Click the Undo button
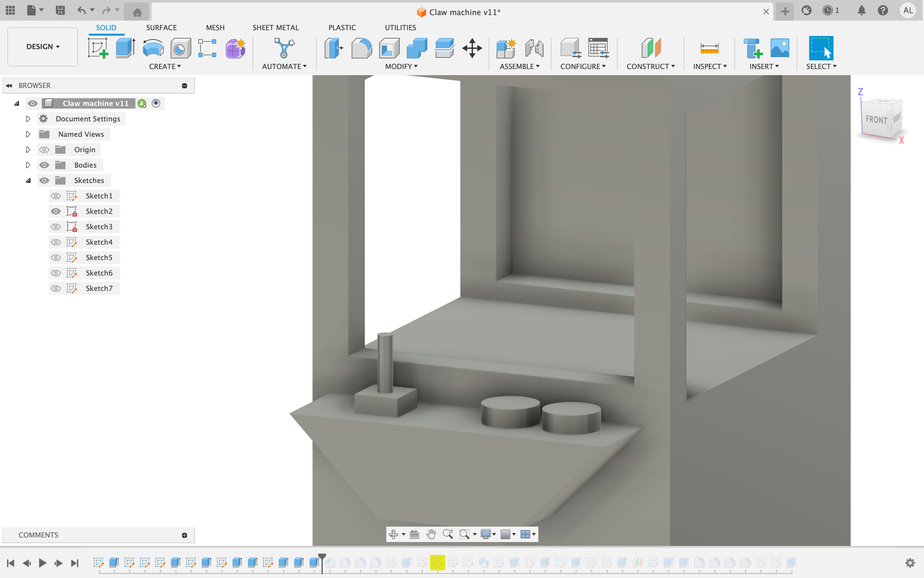Viewport: 924px width, 578px height. [82, 10]
